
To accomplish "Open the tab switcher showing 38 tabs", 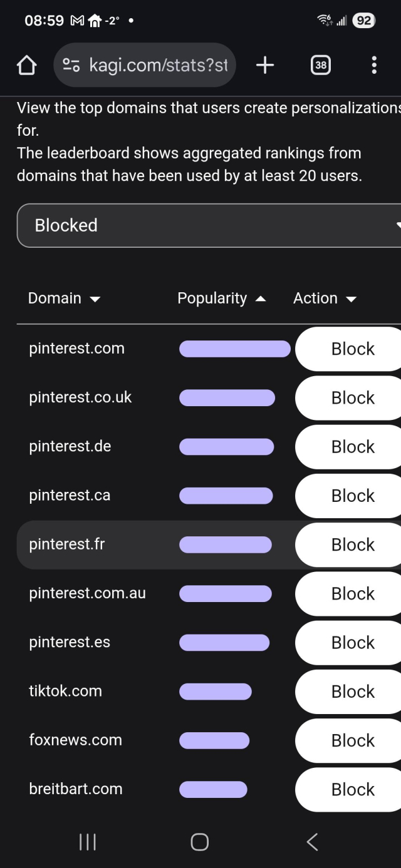I will [x=320, y=64].
